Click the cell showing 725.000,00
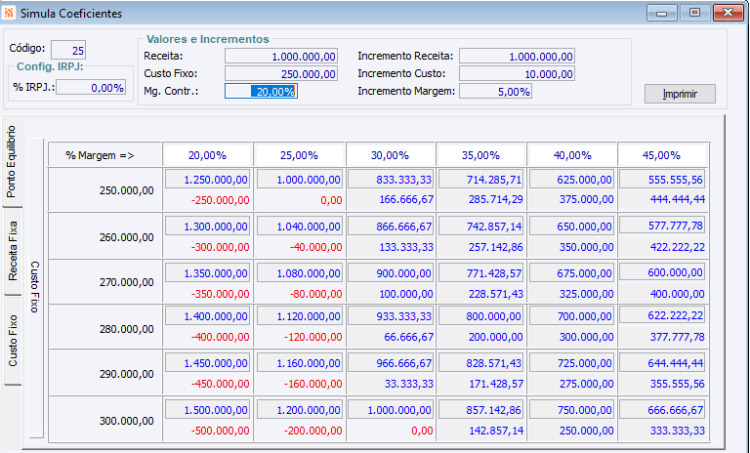The height and width of the screenshot is (453, 750). click(572, 364)
